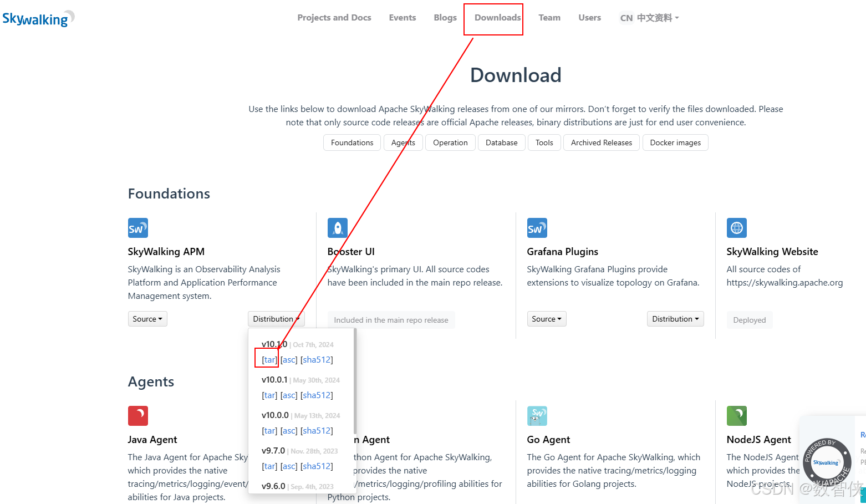Click the green NodeJS Agent icon
Viewport: 866px width, 504px height.
click(x=737, y=416)
